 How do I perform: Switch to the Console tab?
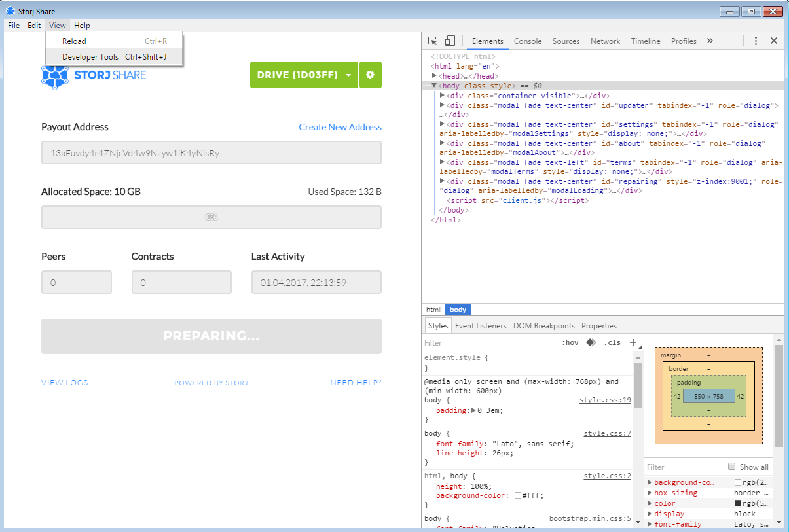click(x=528, y=41)
